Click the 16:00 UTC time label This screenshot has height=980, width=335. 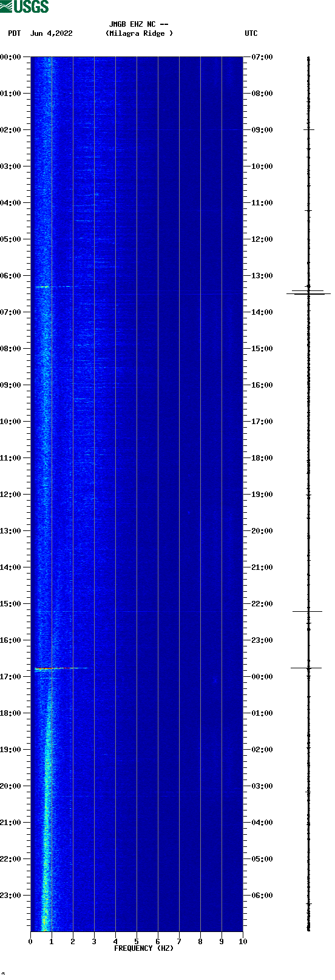point(262,385)
